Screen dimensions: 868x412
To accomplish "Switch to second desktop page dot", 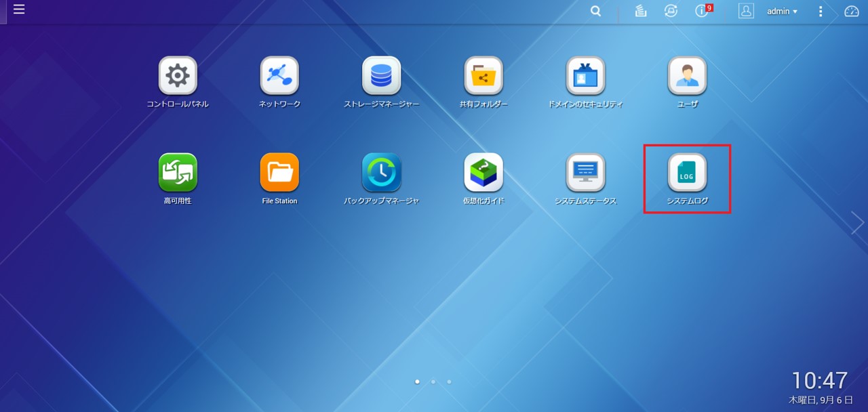I will (x=433, y=382).
